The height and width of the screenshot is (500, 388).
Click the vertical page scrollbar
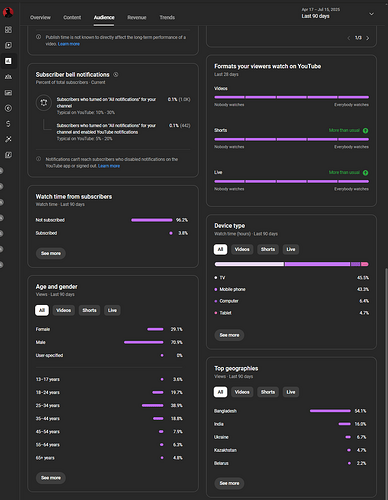386,383
